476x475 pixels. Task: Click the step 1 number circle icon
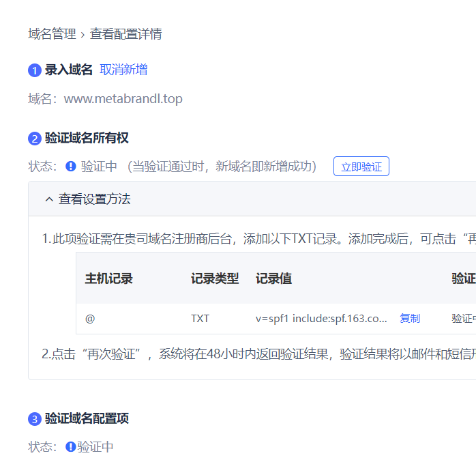(35, 70)
